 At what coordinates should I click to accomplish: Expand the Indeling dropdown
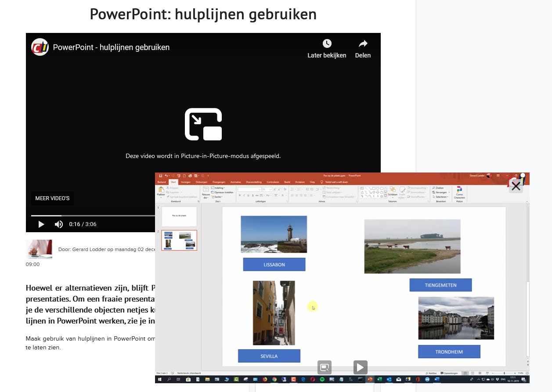219,188
